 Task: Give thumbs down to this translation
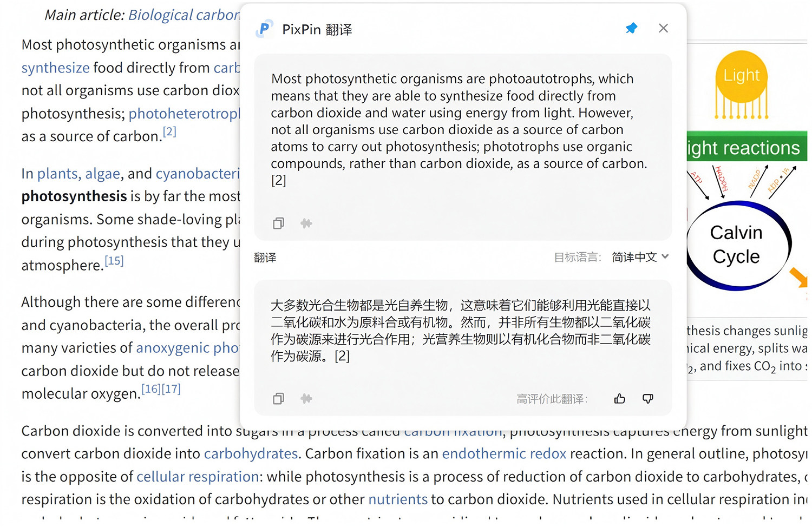(648, 399)
